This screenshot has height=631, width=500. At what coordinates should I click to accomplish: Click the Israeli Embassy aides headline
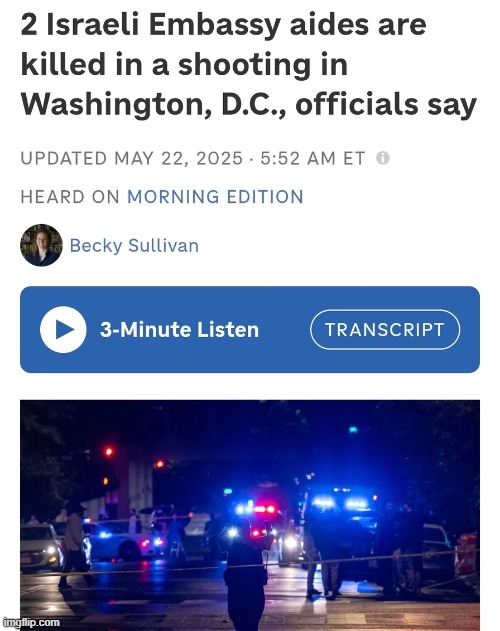pyautogui.click(x=248, y=64)
